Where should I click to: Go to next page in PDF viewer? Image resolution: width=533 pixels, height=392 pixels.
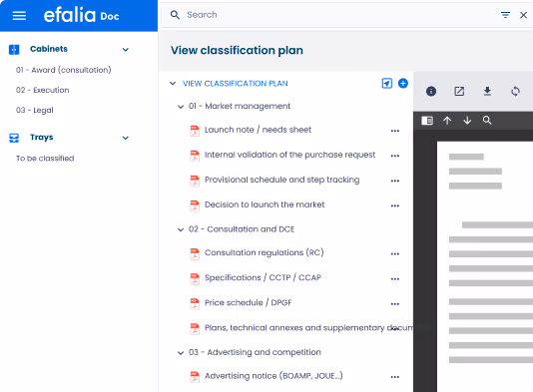point(467,121)
